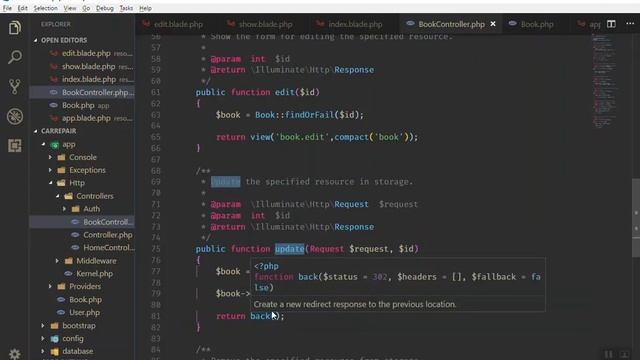Open the Debug view in activity bar
This screenshot has width=640, height=360.
(15, 116)
